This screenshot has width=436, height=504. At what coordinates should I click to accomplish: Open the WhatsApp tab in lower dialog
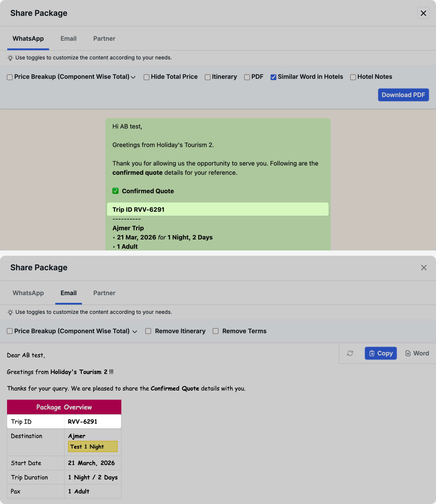coord(28,293)
